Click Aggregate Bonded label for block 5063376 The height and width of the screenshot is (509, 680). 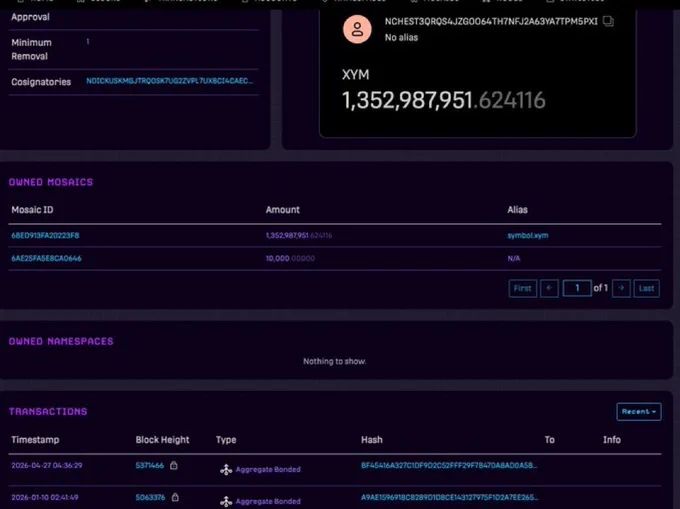[x=268, y=502]
